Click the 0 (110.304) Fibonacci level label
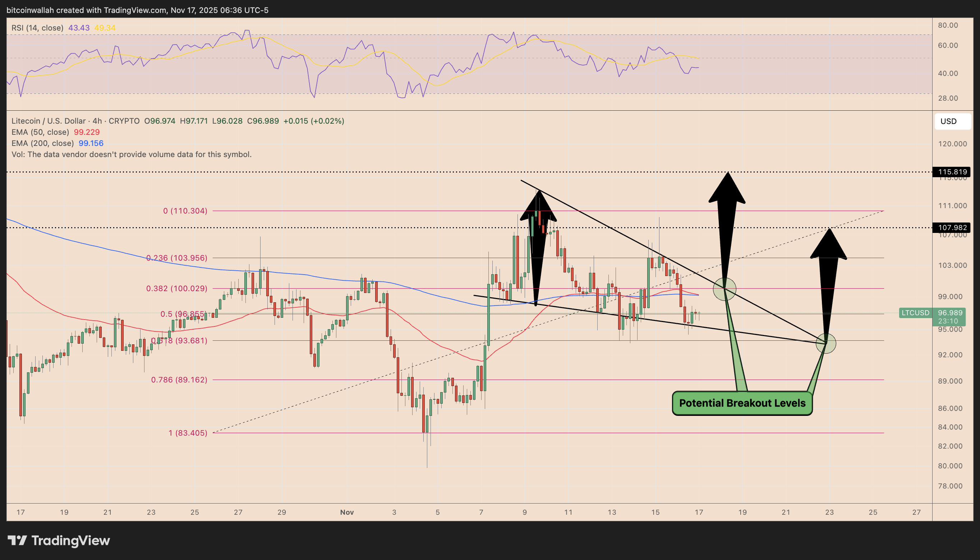Viewport: 980px width, 560px height. click(x=185, y=211)
